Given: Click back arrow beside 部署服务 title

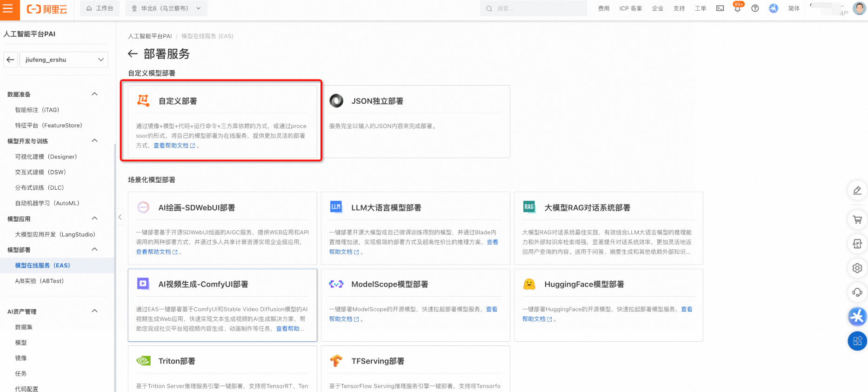Looking at the screenshot, I should pyautogui.click(x=133, y=54).
